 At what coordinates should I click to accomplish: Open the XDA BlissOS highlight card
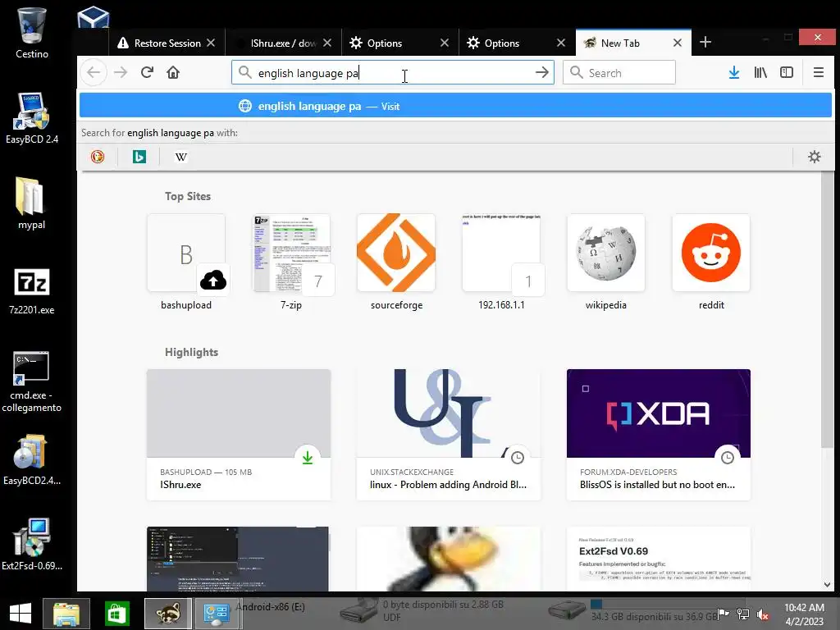click(659, 435)
